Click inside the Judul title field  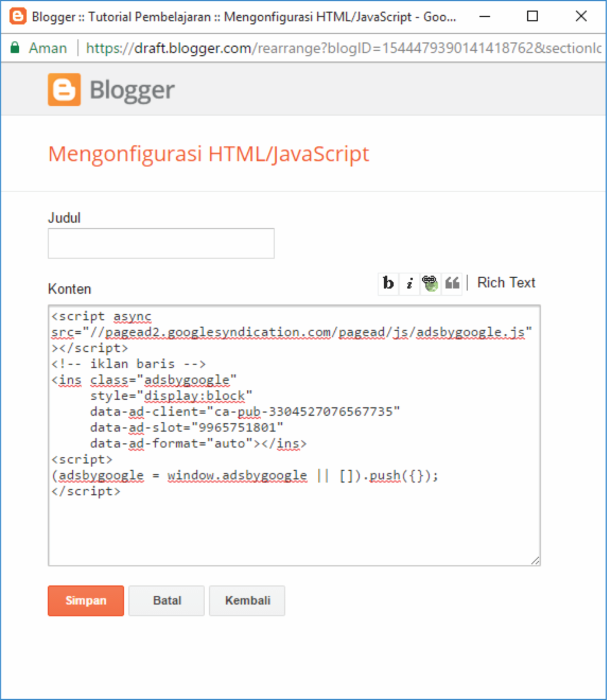pyautogui.click(x=161, y=243)
